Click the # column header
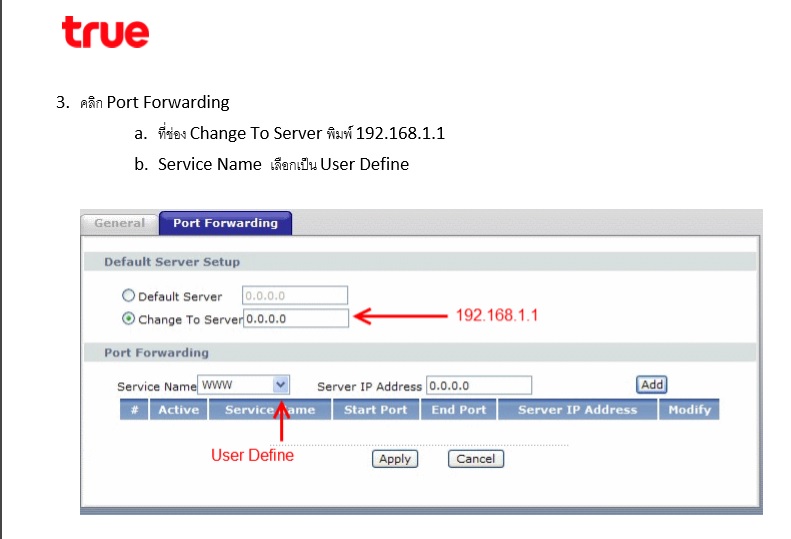The image size is (791, 539). coord(134,409)
